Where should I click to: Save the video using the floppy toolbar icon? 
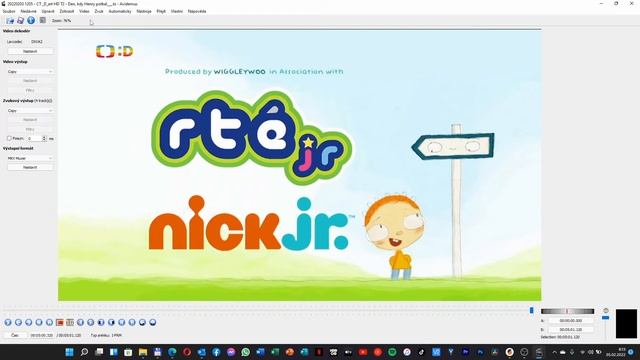coord(20,20)
